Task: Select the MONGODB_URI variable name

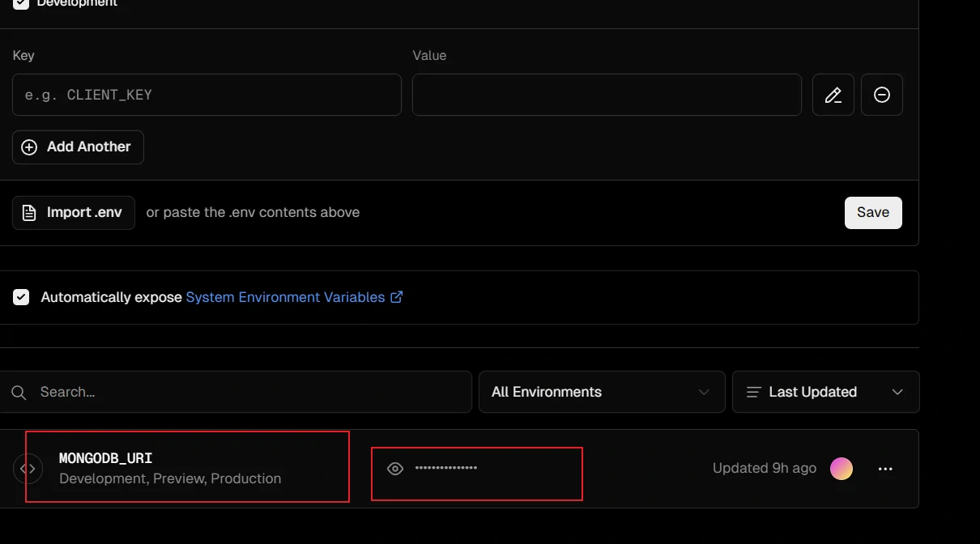Action: coord(105,458)
